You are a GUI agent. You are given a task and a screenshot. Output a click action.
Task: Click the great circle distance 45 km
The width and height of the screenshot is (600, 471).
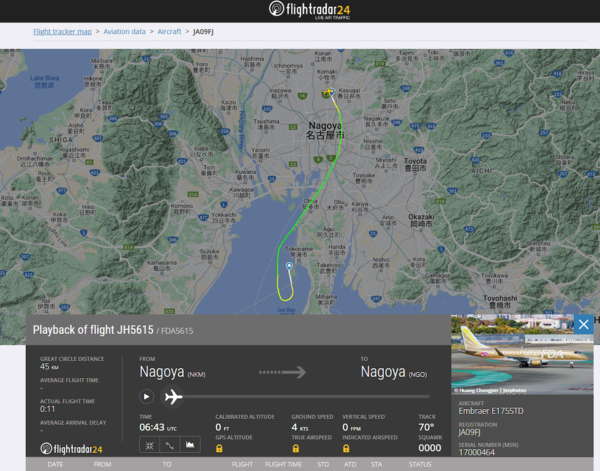pyautogui.click(x=49, y=367)
